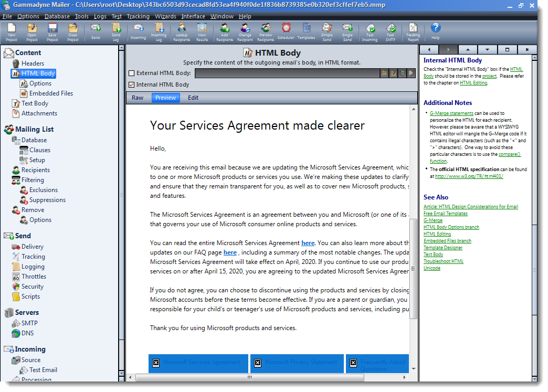
Task: Click the first folder icon beside External HTML Body field
Action: [384, 73]
